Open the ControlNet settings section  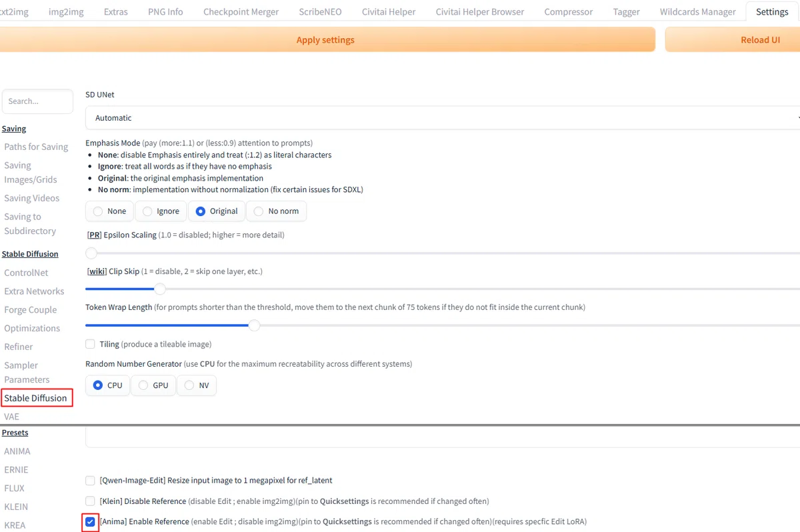pos(26,273)
